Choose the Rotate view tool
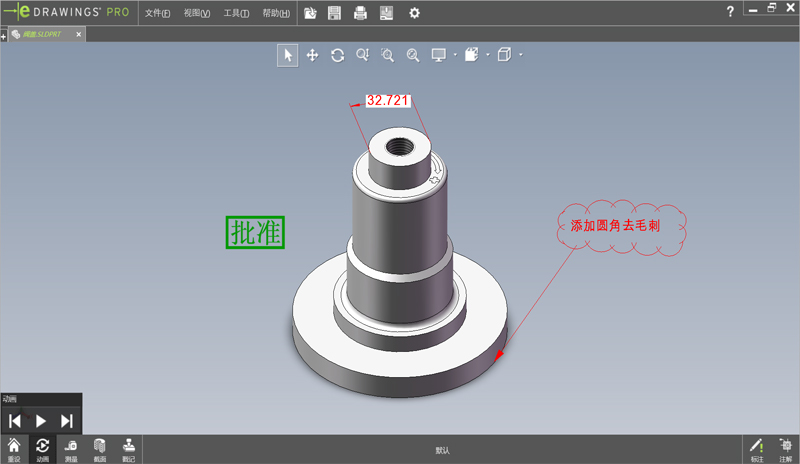This screenshot has width=800, height=464. (338, 55)
